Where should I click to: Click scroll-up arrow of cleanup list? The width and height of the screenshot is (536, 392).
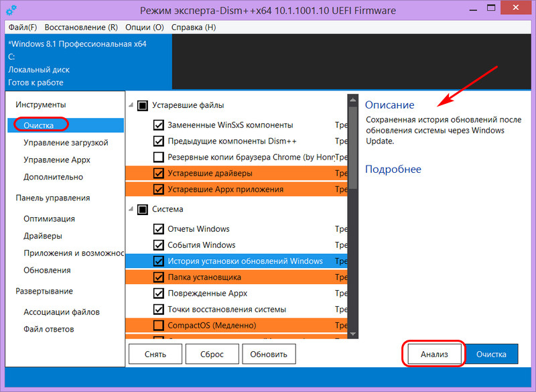[353, 100]
